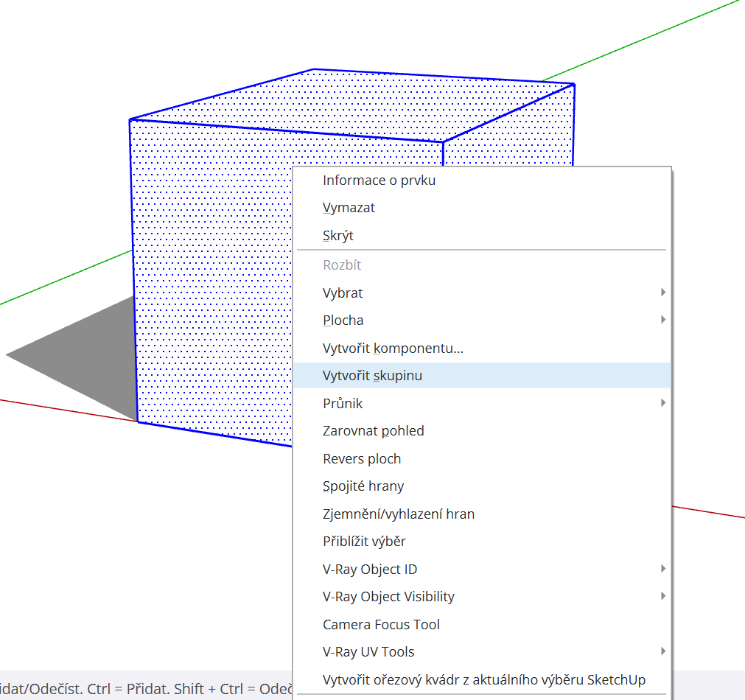Choose the Spojité hrany option
745x700 pixels.
tap(363, 486)
